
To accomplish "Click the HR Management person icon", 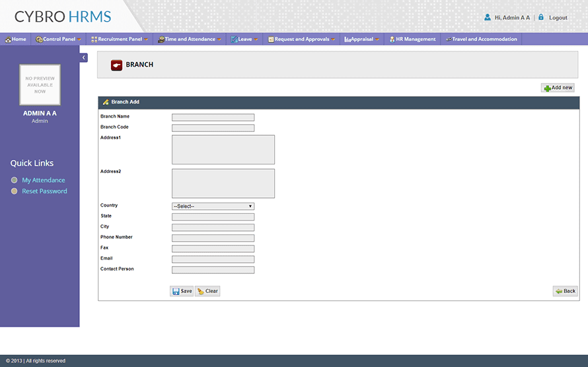I will pos(392,40).
